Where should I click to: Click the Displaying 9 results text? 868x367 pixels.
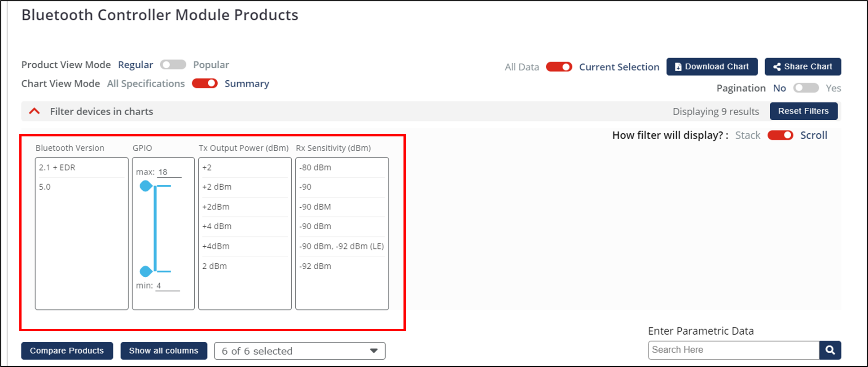(716, 111)
